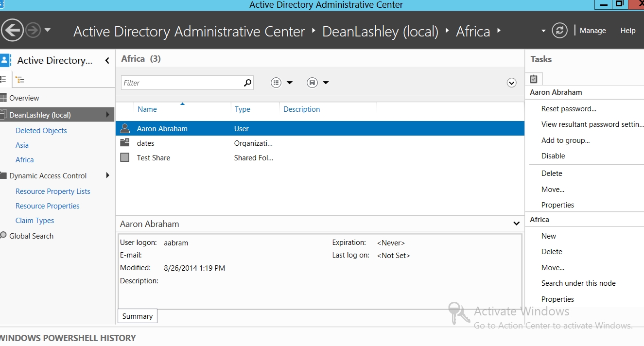Open Claim Types link
Viewport: 644px width, 346px height.
point(35,221)
